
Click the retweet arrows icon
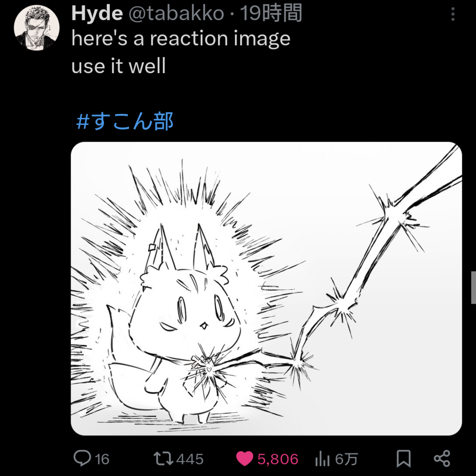pyautogui.click(x=164, y=459)
